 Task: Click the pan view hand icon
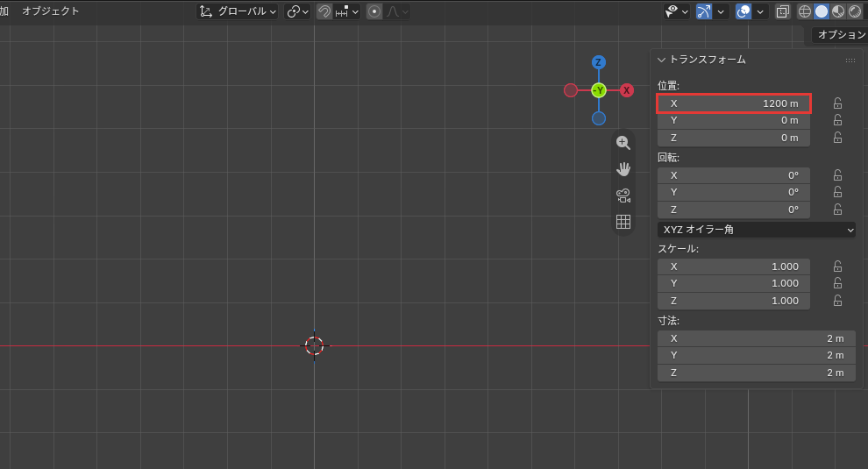[x=623, y=169]
